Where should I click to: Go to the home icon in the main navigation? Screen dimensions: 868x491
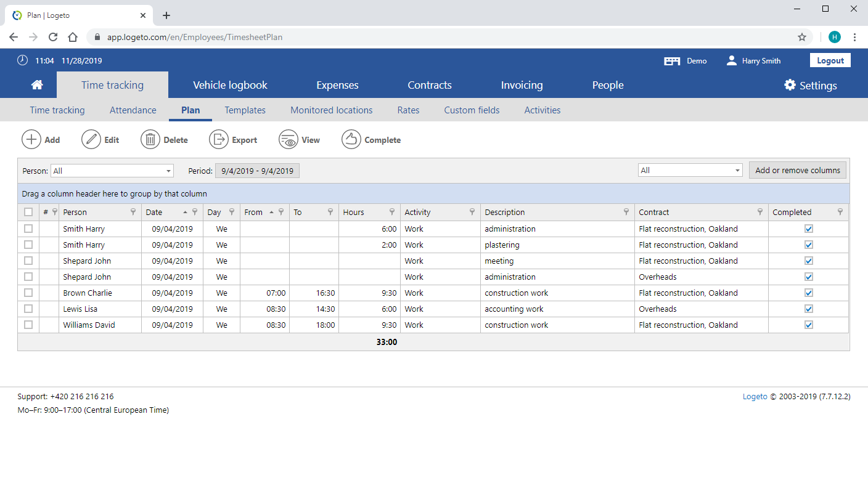pyautogui.click(x=37, y=85)
